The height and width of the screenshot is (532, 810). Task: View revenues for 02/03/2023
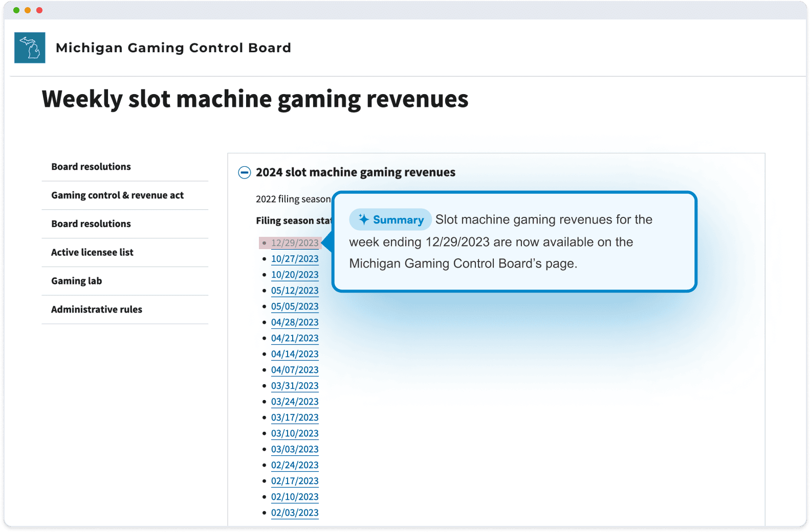coord(295,513)
